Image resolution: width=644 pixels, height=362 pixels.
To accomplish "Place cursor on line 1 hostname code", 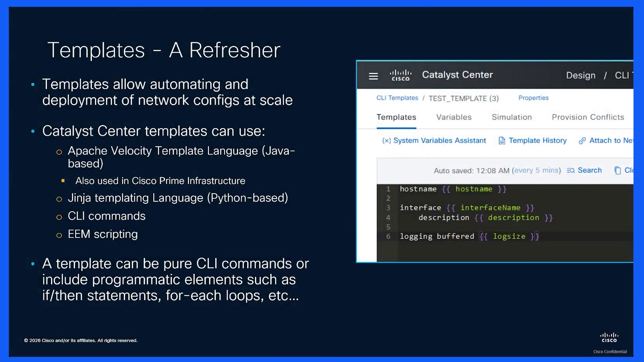I will (453, 189).
